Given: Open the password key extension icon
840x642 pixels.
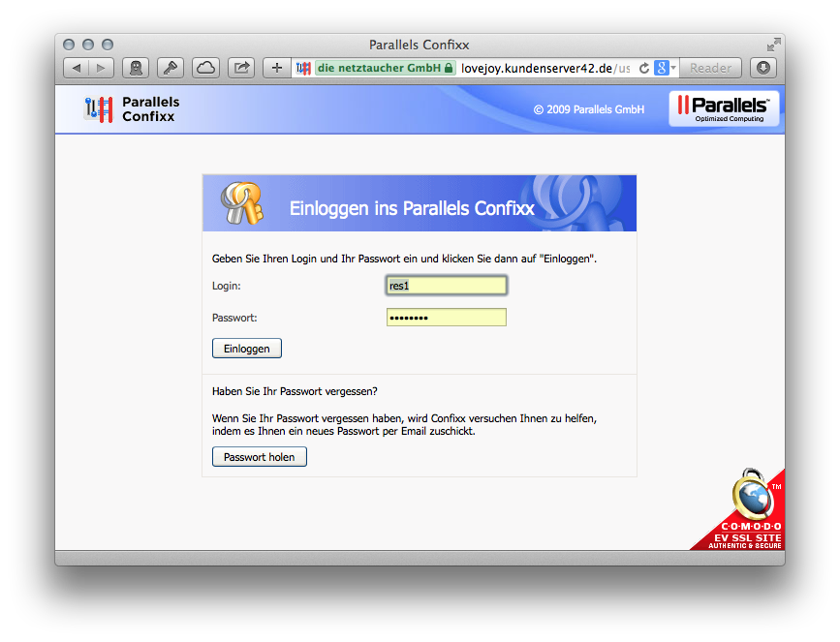Looking at the screenshot, I should [171, 68].
